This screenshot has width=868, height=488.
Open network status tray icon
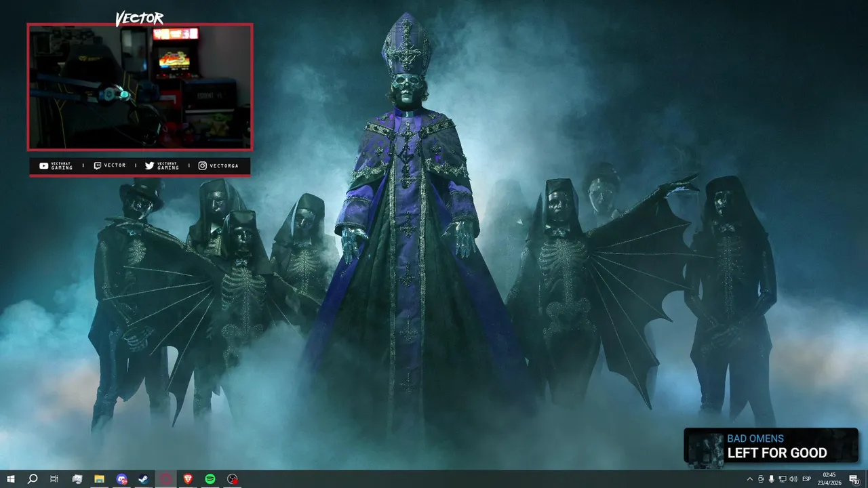[783, 479]
